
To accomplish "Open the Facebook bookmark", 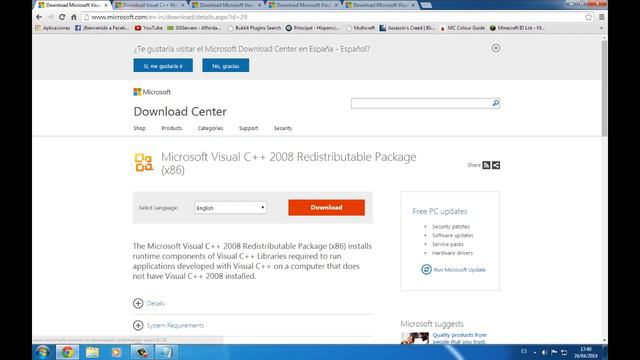I will pos(102,28).
